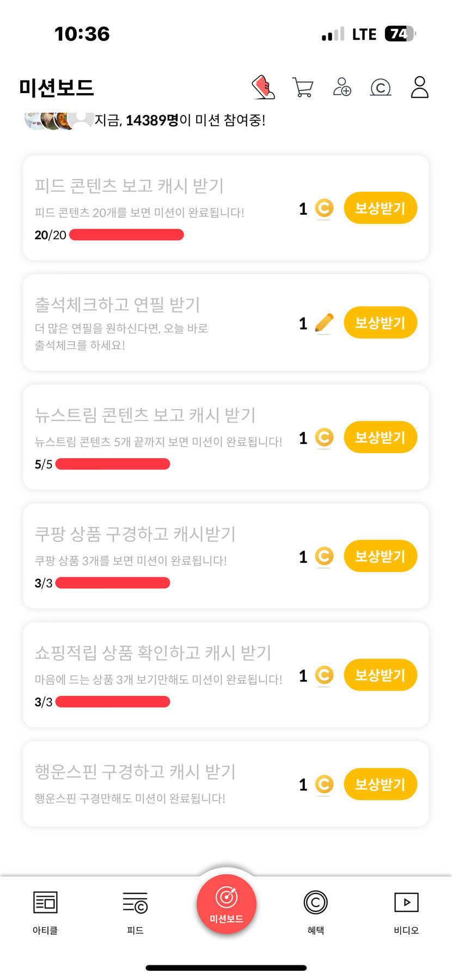The width and height of the screenshot is (452, 980).
Task: Switch to the 아티클 tab
Action: 45,910
